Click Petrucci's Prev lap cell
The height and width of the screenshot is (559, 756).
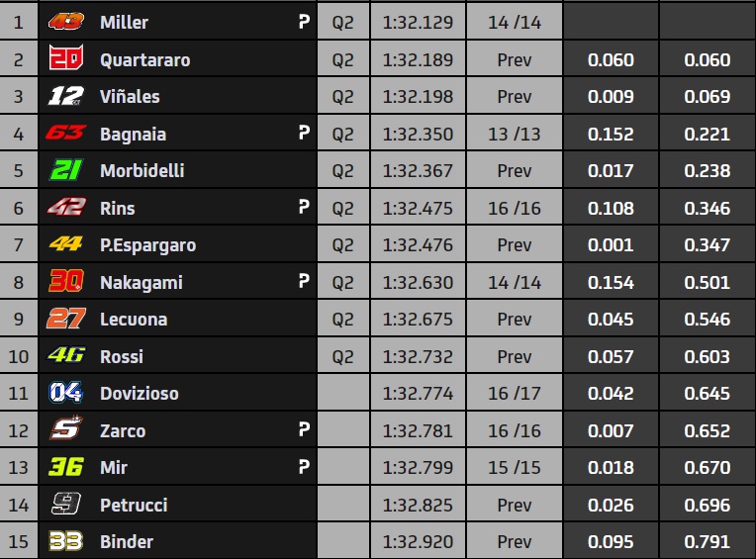(x=514, y=505)
